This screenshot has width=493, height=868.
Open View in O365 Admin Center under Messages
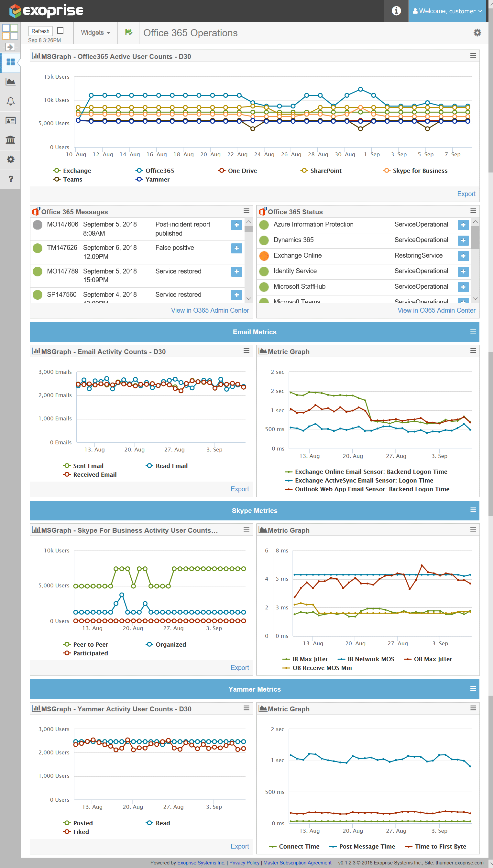[210, 310]
